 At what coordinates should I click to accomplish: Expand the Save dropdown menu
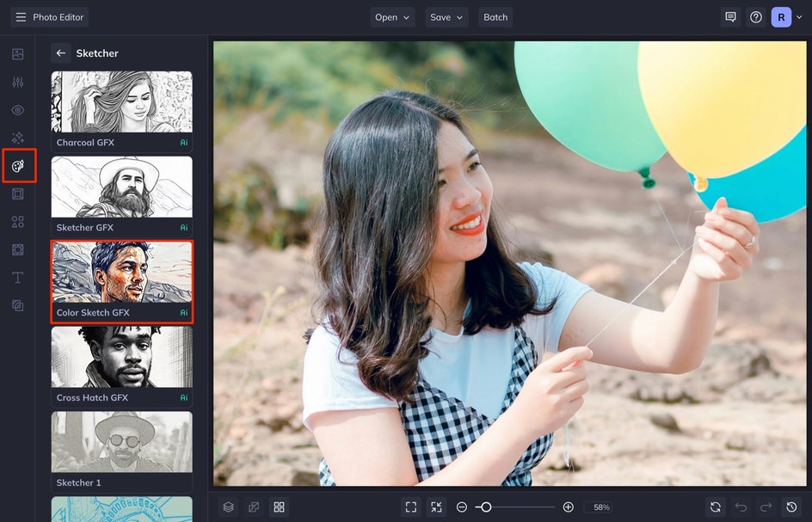pos(446,17)
